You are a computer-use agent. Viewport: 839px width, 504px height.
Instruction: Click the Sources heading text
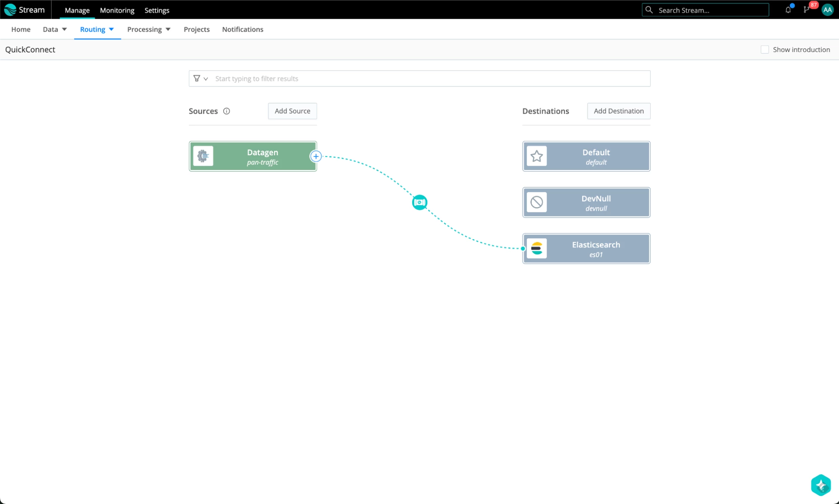(203, 111)
